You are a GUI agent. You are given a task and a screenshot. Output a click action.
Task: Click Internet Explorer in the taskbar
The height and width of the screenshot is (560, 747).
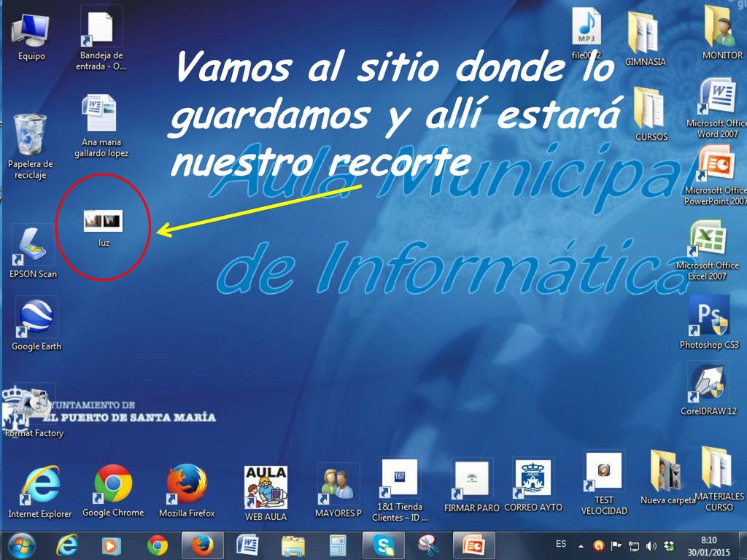[x=66, y=545]
